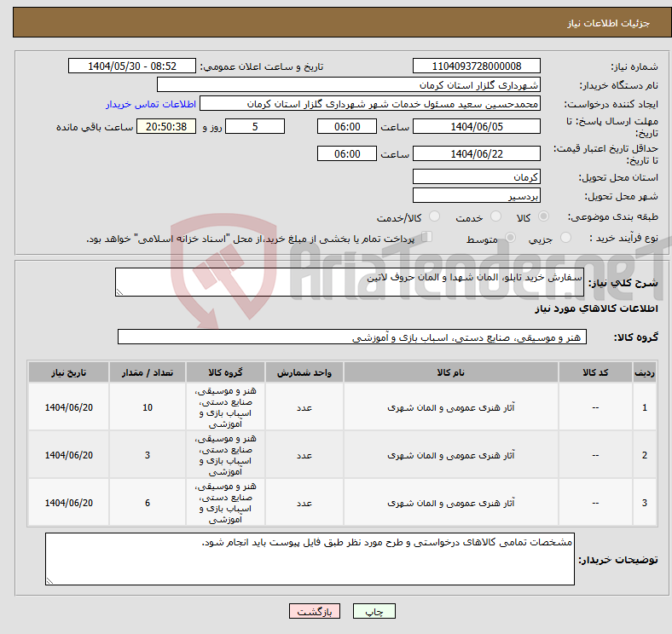
Task: Select the جزیی purchase type radio
Action: pos(565,237)
